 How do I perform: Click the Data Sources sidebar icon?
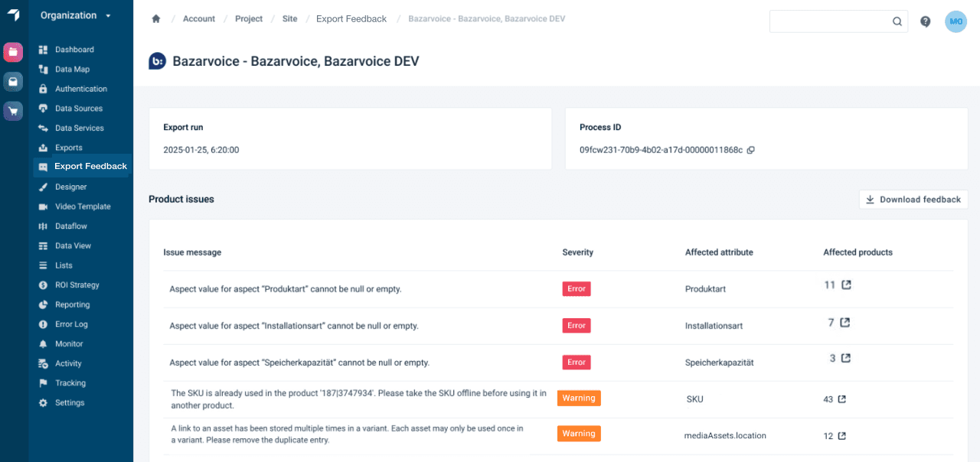pyautogui.click(x=43, y=109)
